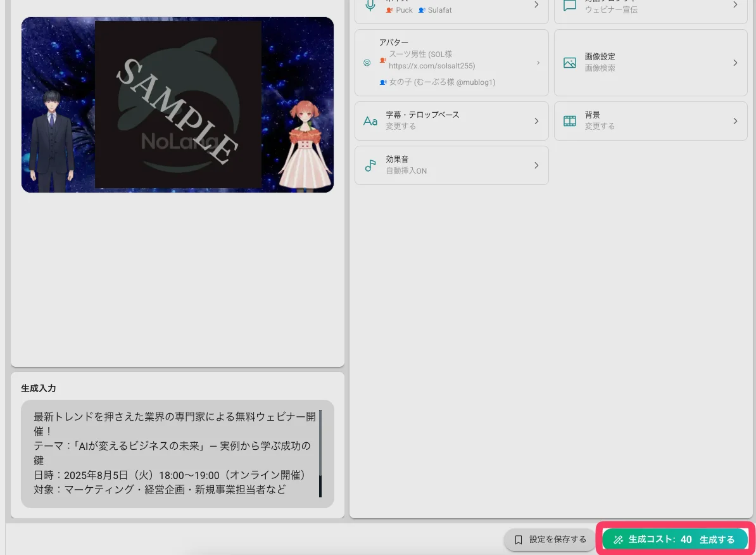Click the blue speaker icon beside 女の子
Viewport: 756px width, 555px height.
(383, 82)
